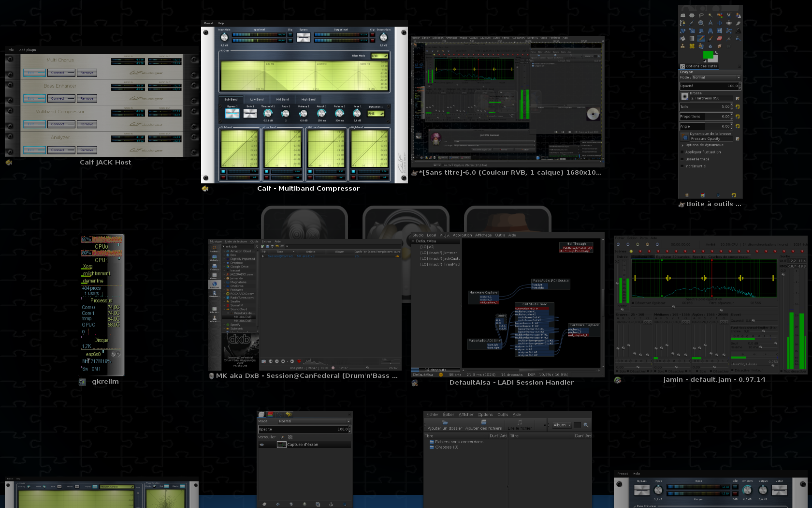
Task: Select the gkrellm window thumbnail
Action: (x=102, y=305)
